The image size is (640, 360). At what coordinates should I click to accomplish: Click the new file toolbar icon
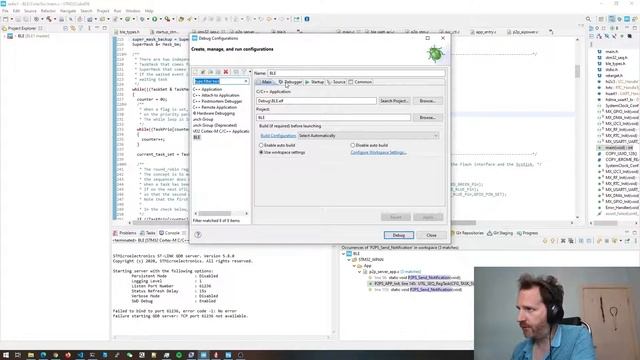tap(5, 19)
